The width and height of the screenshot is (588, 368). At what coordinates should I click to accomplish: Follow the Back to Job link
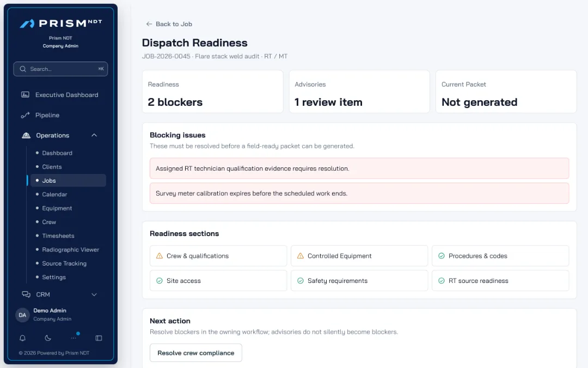(169, 24)
